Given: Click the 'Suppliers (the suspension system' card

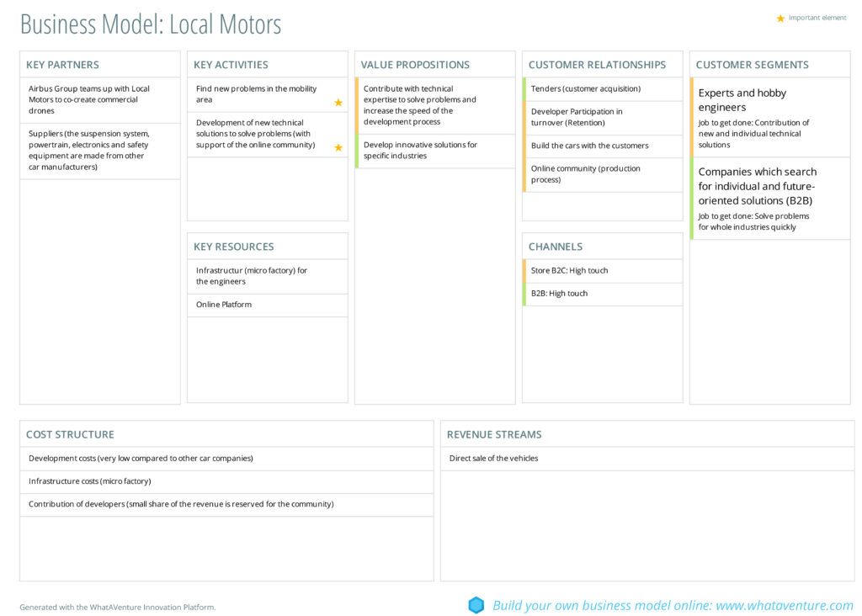Looking at the screenshot, I should [100, 151].
